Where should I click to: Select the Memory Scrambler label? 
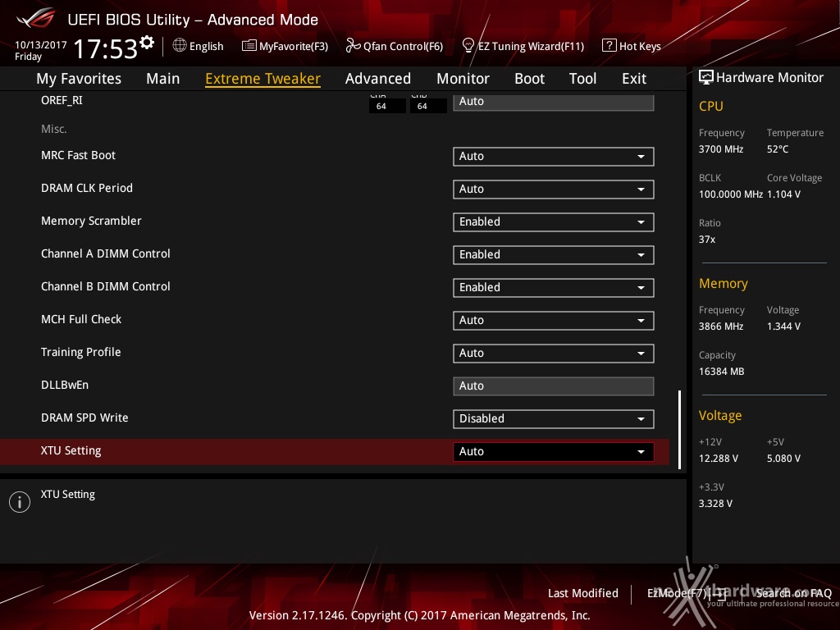[91, 221]
